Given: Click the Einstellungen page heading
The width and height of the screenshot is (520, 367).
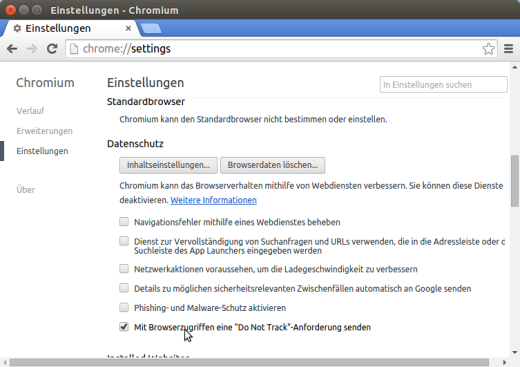Looking at the screenshot, I should pos(145,83).
